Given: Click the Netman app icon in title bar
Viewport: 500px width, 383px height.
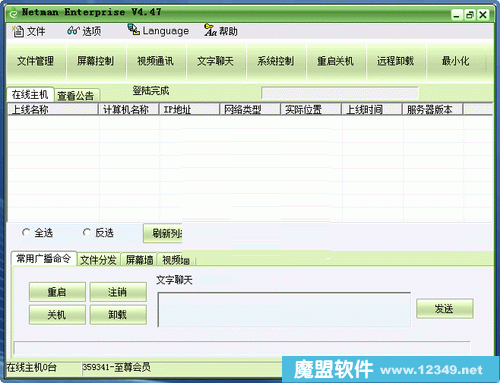Looking at the screenshot, I should (x=14, y=13).
